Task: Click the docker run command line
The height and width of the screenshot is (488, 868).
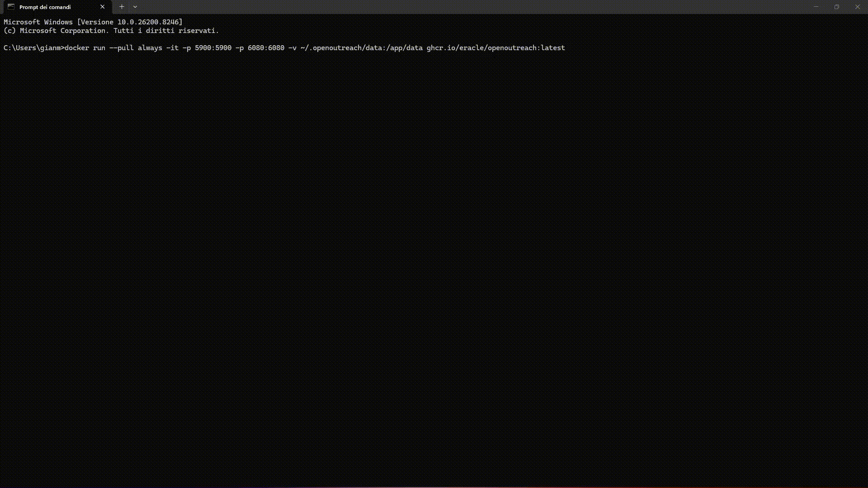Action: [x=284, y=48]
